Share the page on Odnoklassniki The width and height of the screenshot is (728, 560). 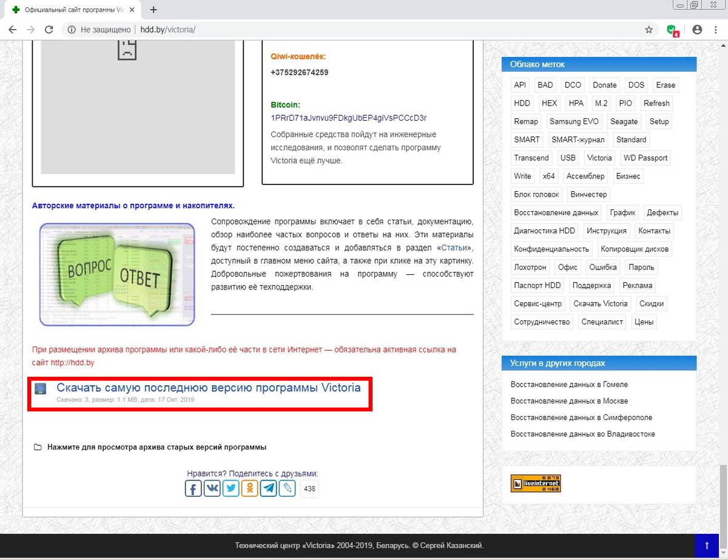(249, 488)
